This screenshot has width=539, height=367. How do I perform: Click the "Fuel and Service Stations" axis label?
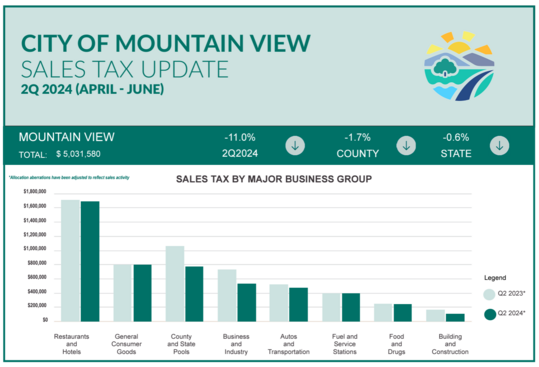(345, 344)
